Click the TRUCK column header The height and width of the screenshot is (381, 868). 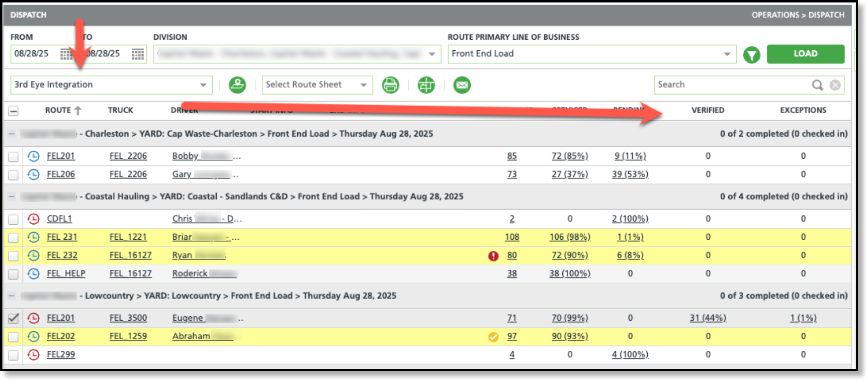121,111
